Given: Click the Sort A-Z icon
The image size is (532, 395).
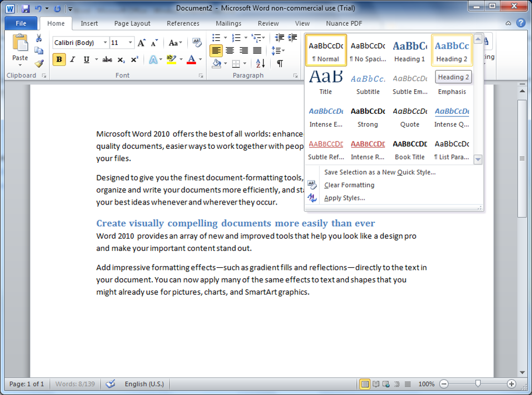Looking at the screenshot, I should pyautogui.click(x=261, y=63).
